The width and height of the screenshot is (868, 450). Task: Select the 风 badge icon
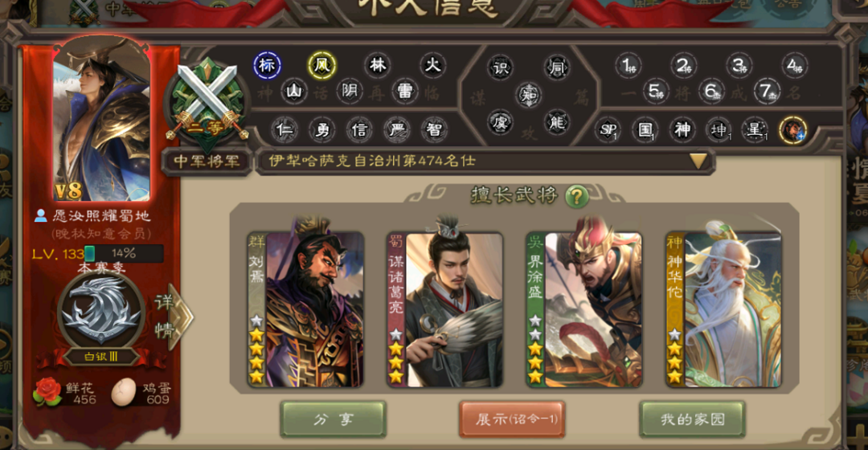pos(321,65)
